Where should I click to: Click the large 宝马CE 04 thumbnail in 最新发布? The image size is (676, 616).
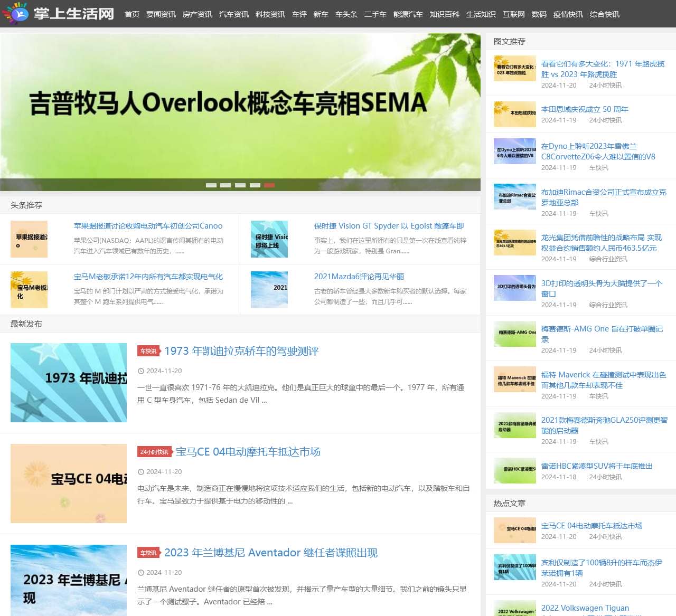pyautogui.click(x=69, y=484)
